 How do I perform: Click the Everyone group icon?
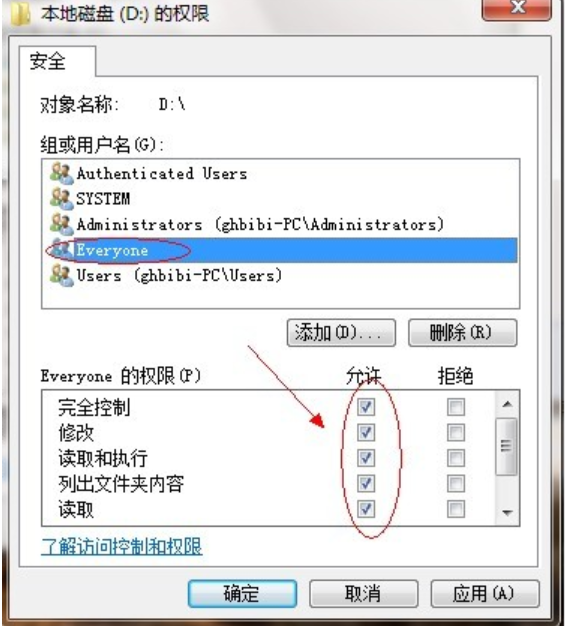click(x=61, y=250)
